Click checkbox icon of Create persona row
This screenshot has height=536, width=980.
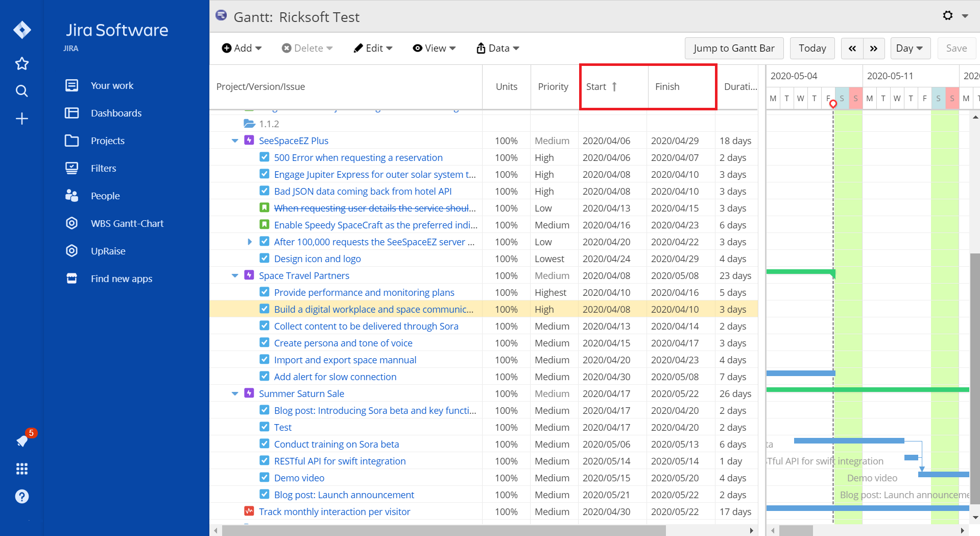pyautogui.click(x=265, y=342)
